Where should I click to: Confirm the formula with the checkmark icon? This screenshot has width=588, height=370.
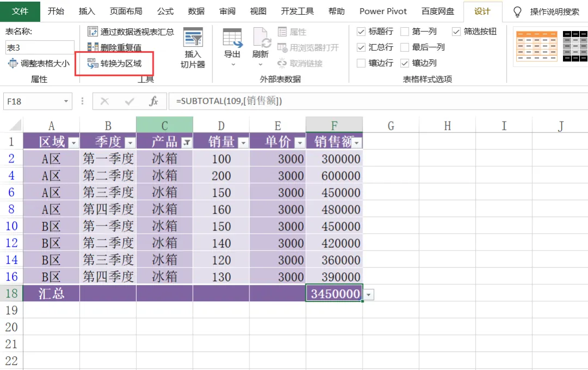[130, 101]
